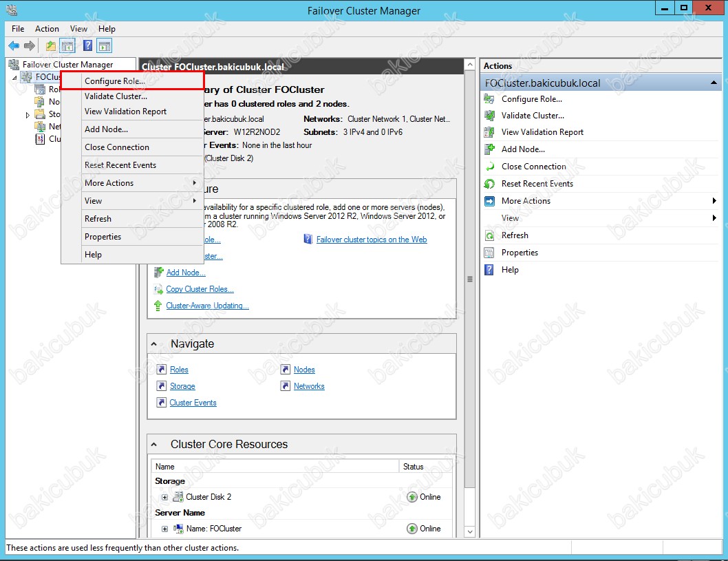Click shortcut icon next to Nodes link
This screenshot has width=728, height=561.
click(x=285, y=369)
